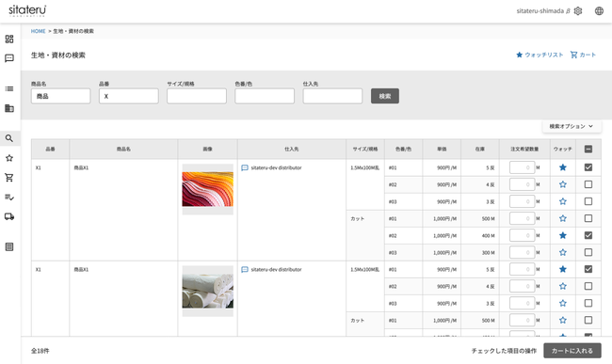This screenshot has height=364, width=612.
Task: Open the checklist icon in sidebar
Action: [x=9, y=198]
